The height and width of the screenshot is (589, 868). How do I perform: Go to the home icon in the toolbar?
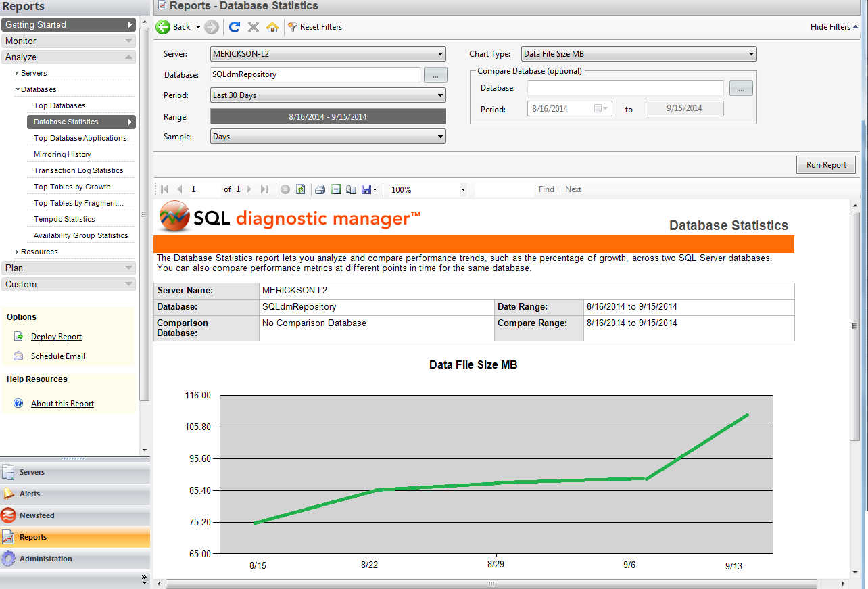click(272, 27)
